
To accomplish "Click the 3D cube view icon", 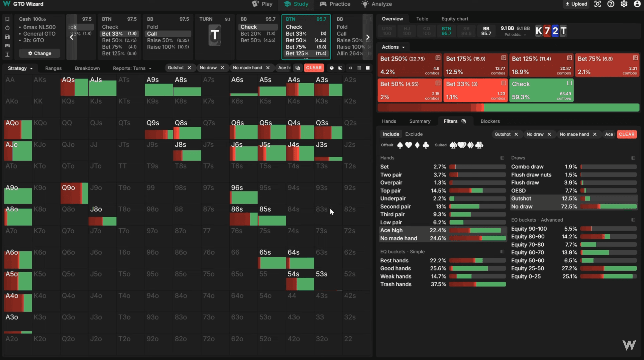I will point(332,68).
